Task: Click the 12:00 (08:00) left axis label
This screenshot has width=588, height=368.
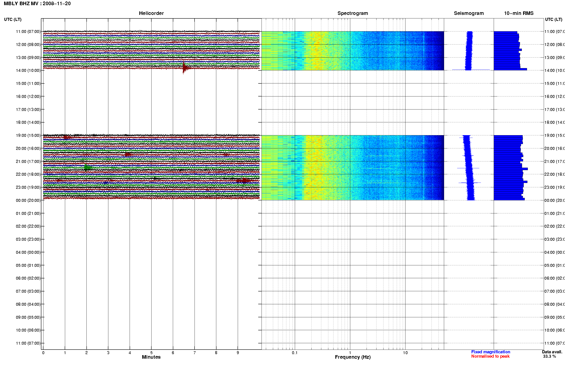Action: point(28,44)
